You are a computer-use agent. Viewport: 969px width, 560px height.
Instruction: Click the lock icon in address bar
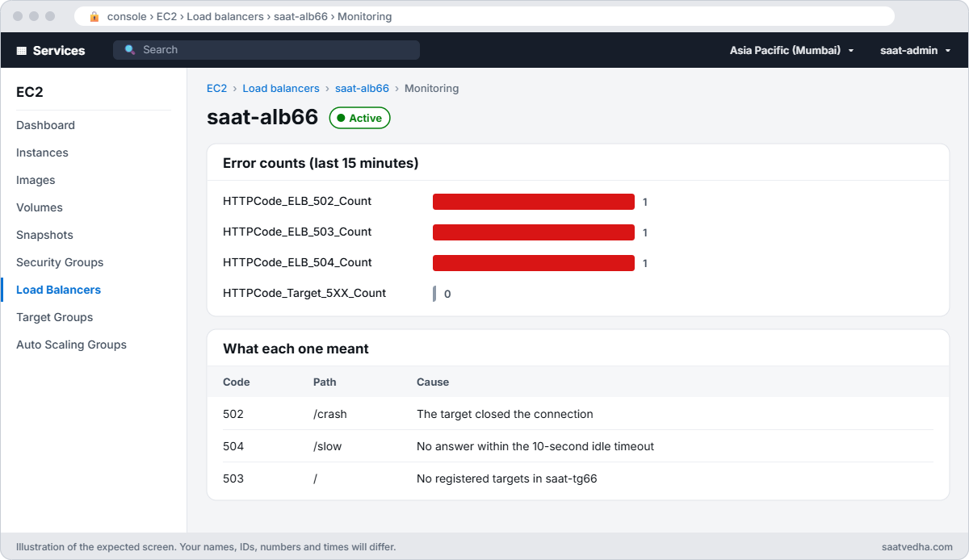click(94, 16)
